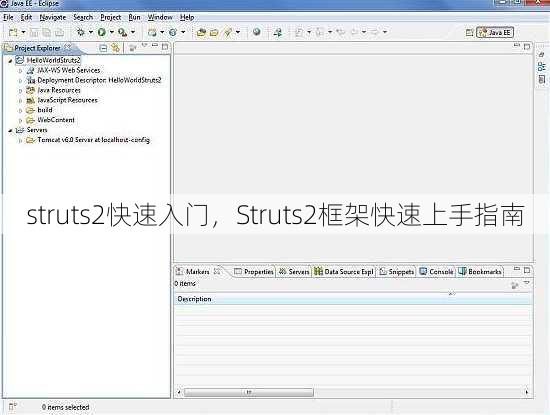This screenshot has width=550, height=415.
Task: Open Markers view menu triangle
Action: [x=526, y=283]
